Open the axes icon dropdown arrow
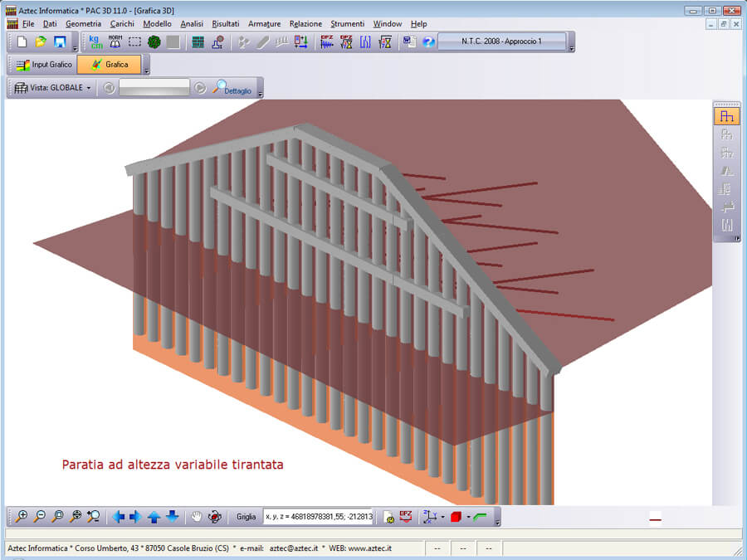 tap(442, 516)
